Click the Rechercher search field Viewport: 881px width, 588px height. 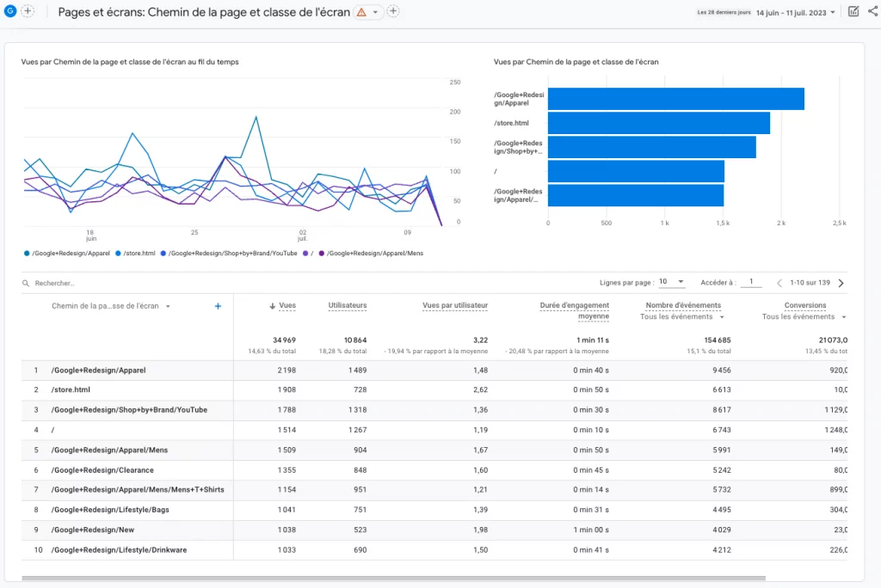point(55,283)
